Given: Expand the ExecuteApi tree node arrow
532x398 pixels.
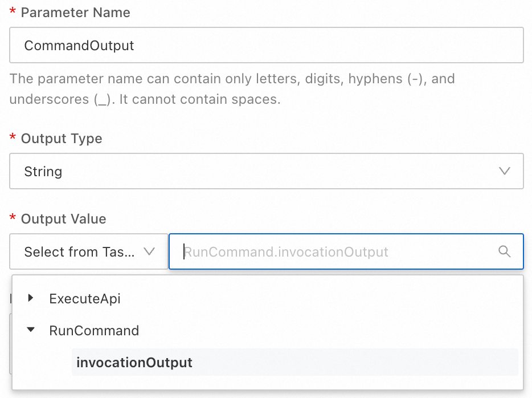Looking at the screenshot, I should click(31, 298).
